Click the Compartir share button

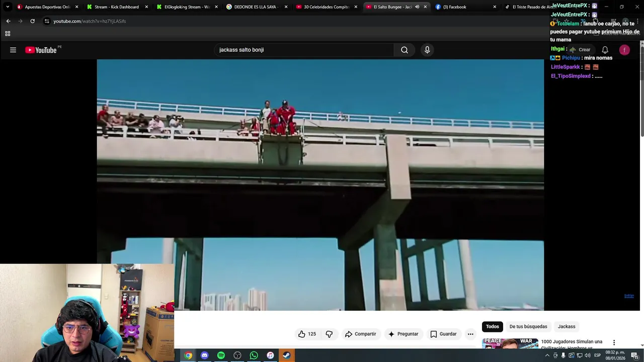pyautogui.click(x=360, y=334)
